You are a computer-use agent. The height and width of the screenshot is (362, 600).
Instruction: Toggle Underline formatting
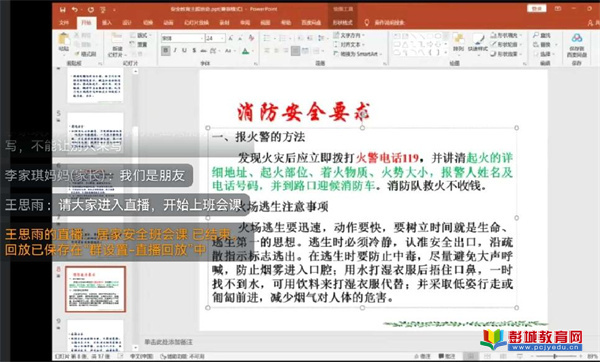(184, 51)
